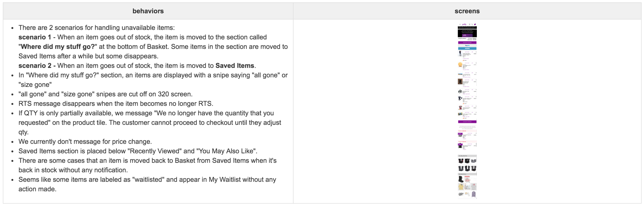Click the yellow dress thumbnail in Saved Items
The height and width of the screenshot is (206, 644).
pos(461,186)
